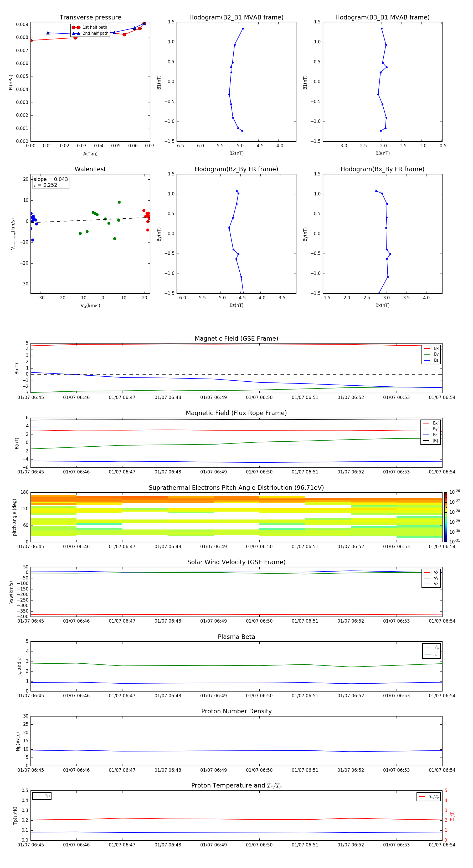
Task: Click the '01/07 06:49' tick under GSE field plot
Action: (x=213, y=397)
